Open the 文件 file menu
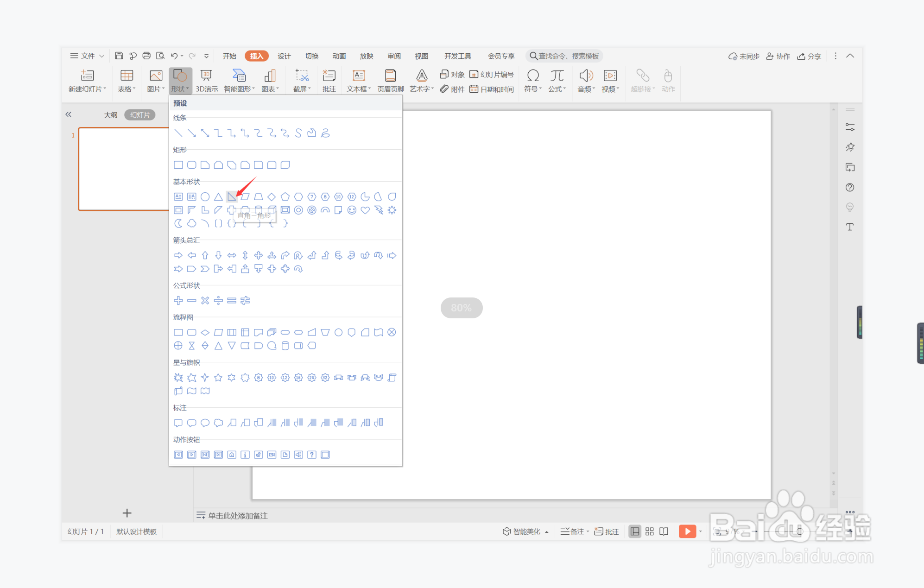This screenshot has height=588, width=924. click(87, 56)
